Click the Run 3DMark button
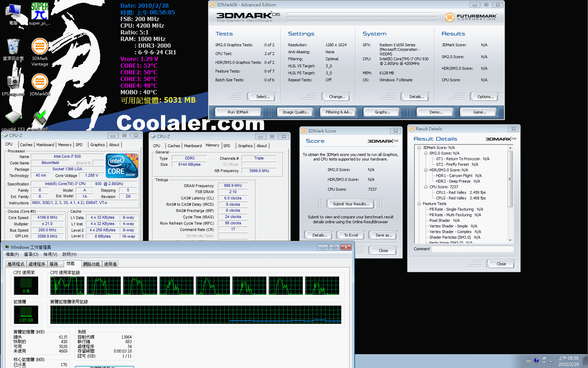The image size is (588, 368). click(238, 112)
